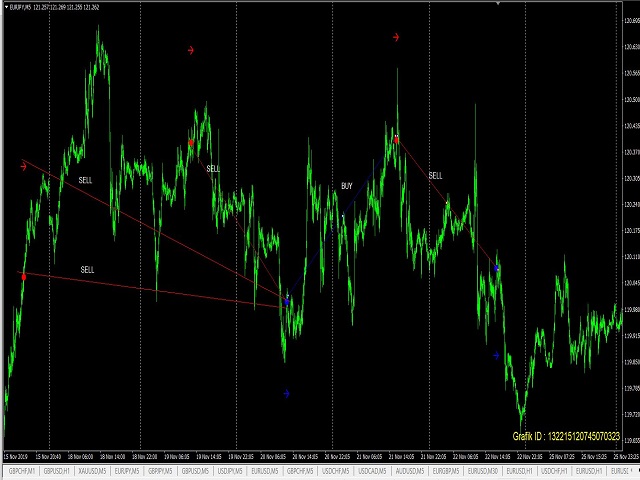640x480 pixels.
Task: Select the EURJPY,M5 chart tab
Action: [127, 471]
